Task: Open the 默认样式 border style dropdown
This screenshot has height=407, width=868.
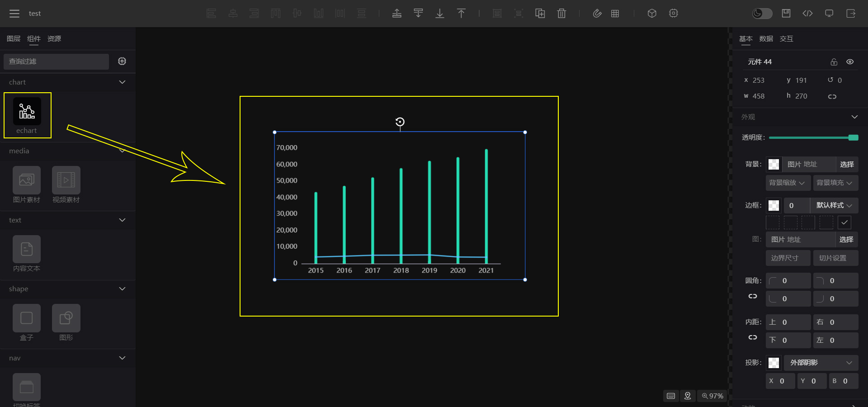Action: (x=834, y=205)
